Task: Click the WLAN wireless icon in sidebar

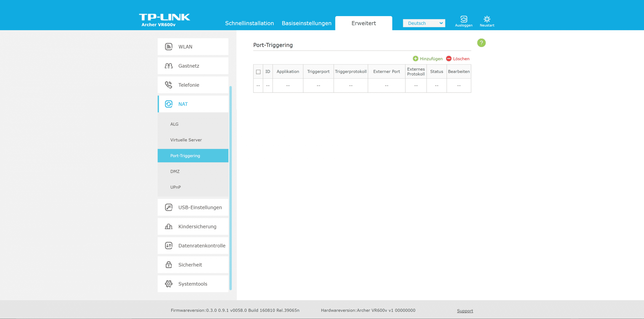Action: point(169,47)
